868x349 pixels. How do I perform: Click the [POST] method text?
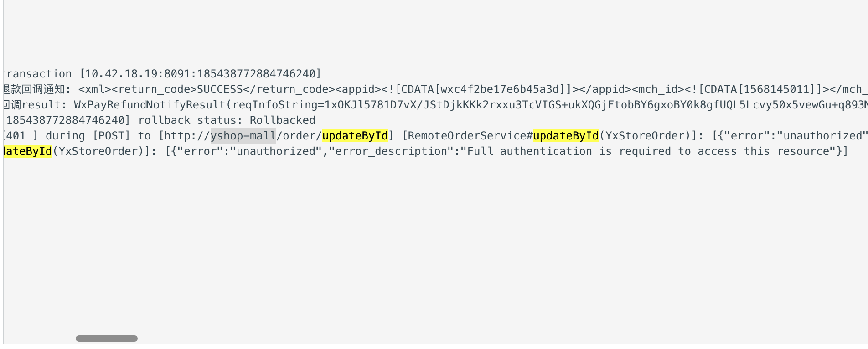(111, 136)
